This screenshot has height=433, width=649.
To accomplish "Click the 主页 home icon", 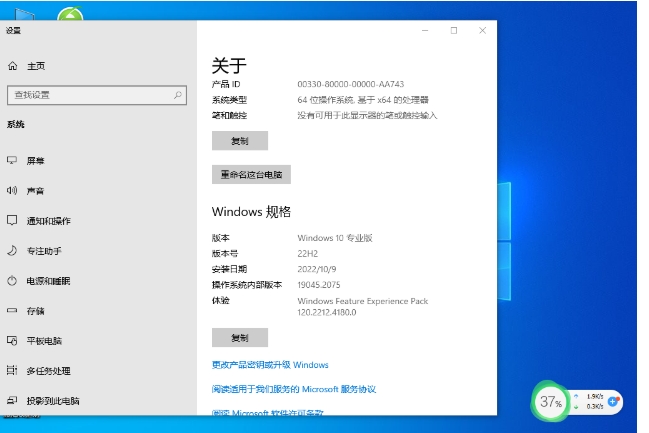I will [x=13, y=66].
